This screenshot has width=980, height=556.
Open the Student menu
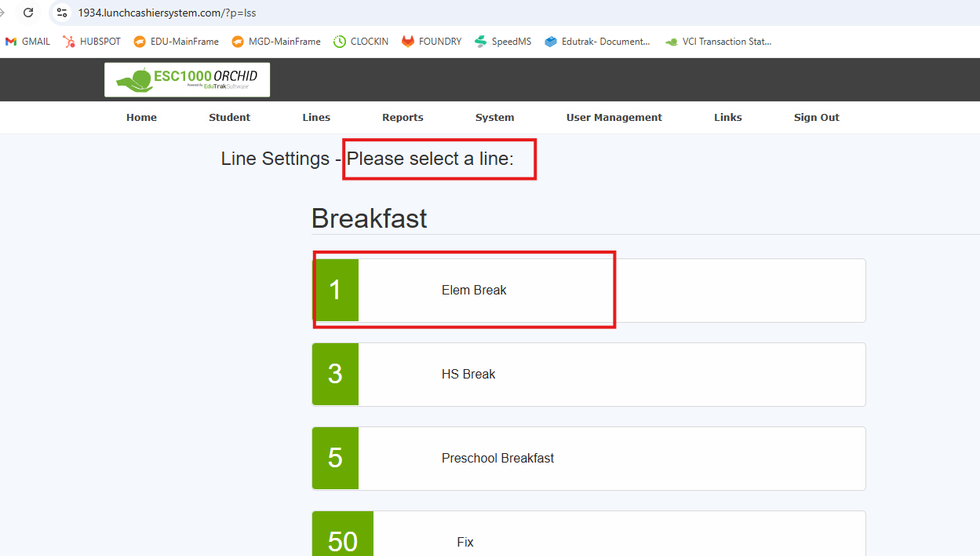coord(229,118)
